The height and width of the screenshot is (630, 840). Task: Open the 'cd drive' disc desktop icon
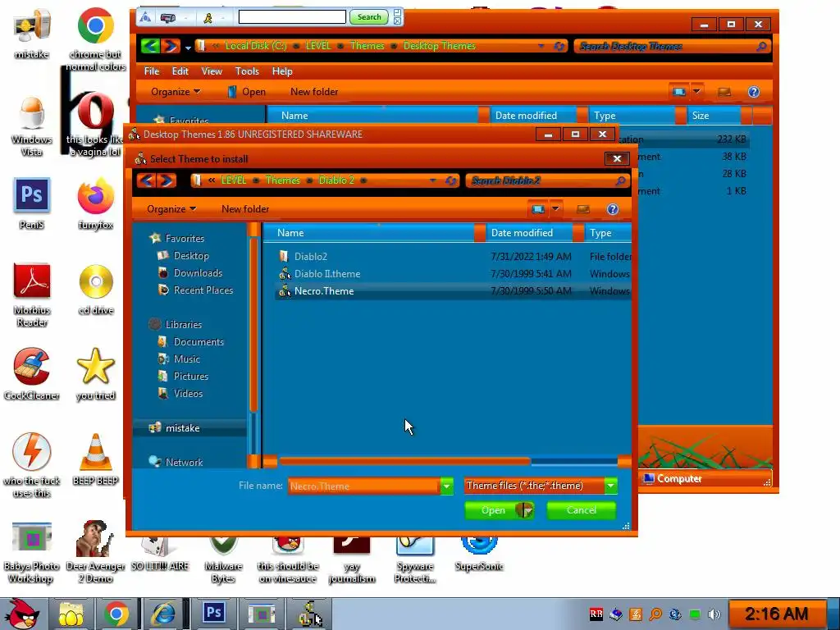tap(96, 288)
